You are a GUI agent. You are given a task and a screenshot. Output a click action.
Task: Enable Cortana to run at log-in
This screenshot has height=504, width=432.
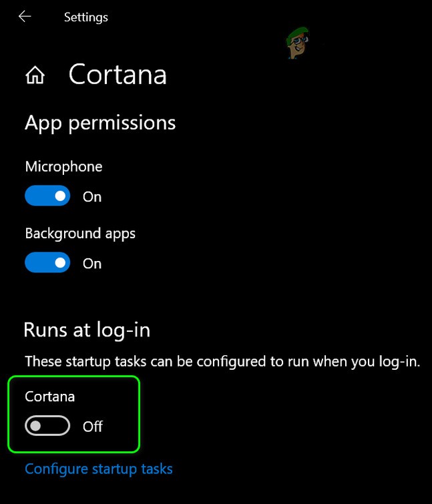pyautogui.click(x=47, y=426)
